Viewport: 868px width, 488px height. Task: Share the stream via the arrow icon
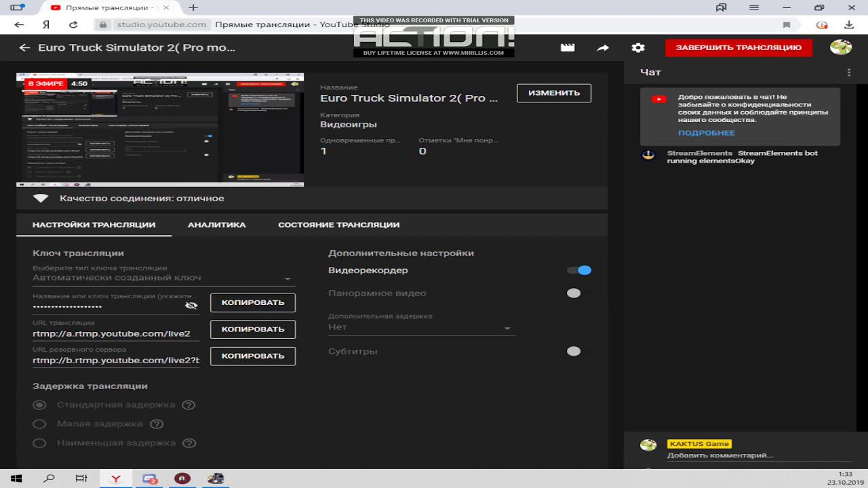pyautogui.click(x=603, y=48)
